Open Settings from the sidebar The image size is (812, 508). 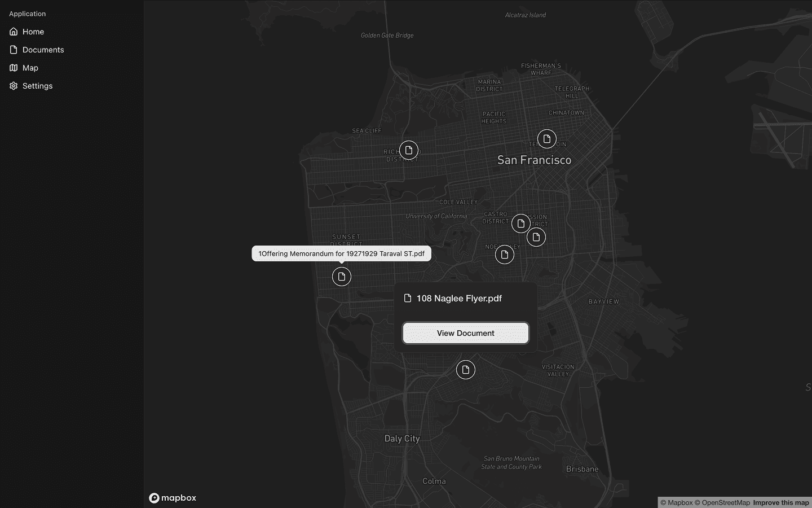37,86
